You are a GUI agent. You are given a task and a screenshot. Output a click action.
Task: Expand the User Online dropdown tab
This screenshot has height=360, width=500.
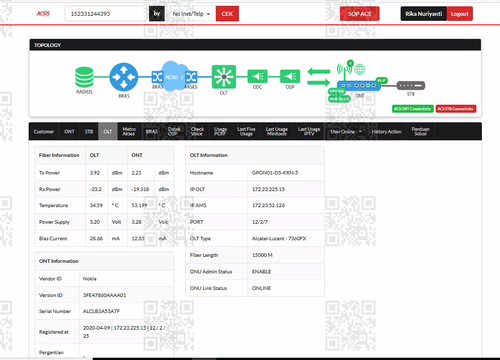click(345, 132)
